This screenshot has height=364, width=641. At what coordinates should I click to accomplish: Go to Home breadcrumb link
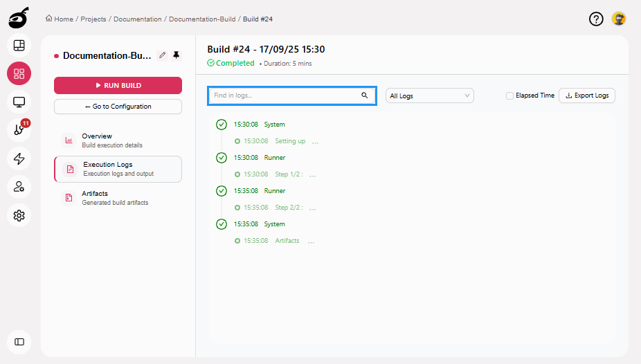click(64, 19)
